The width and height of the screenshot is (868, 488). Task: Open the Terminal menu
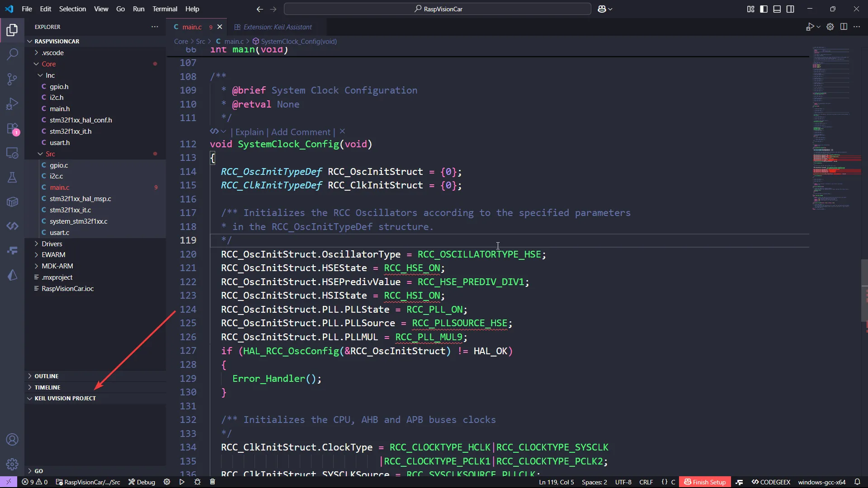point(165,9)
